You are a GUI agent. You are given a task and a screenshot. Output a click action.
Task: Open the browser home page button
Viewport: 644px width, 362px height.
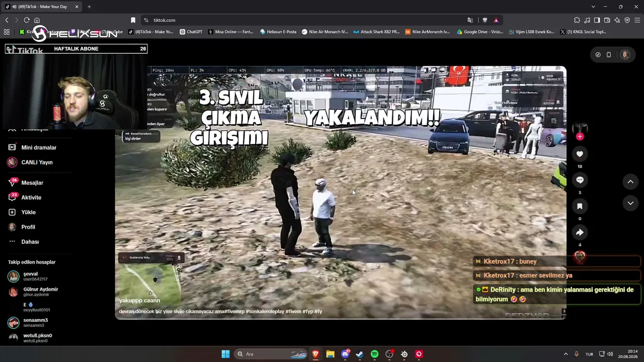(37, 20)
